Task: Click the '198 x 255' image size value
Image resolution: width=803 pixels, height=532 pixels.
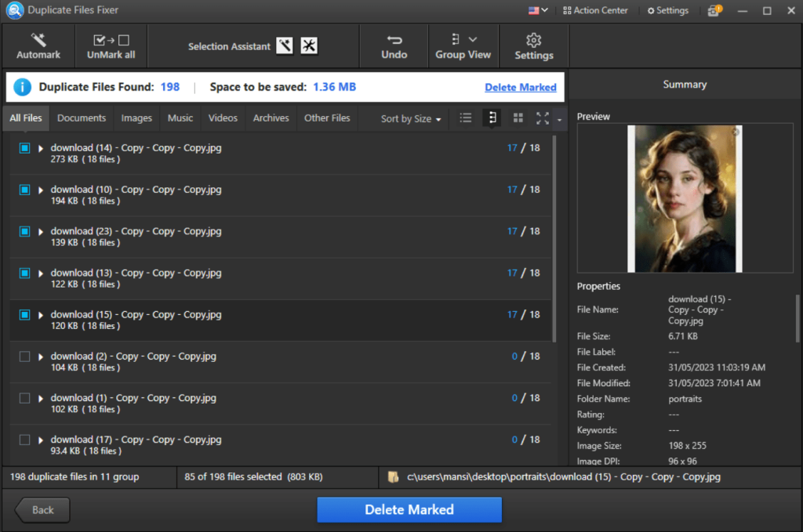Action: [687, 446]
